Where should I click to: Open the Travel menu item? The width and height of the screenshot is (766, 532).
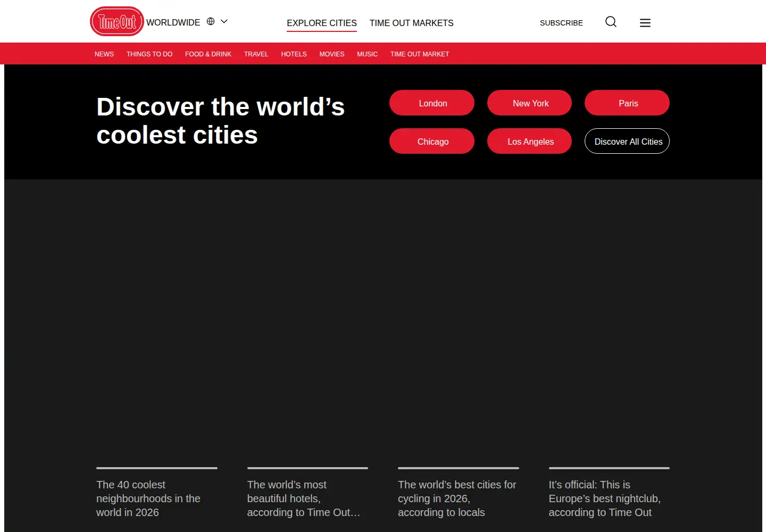[x=256, y=54]
